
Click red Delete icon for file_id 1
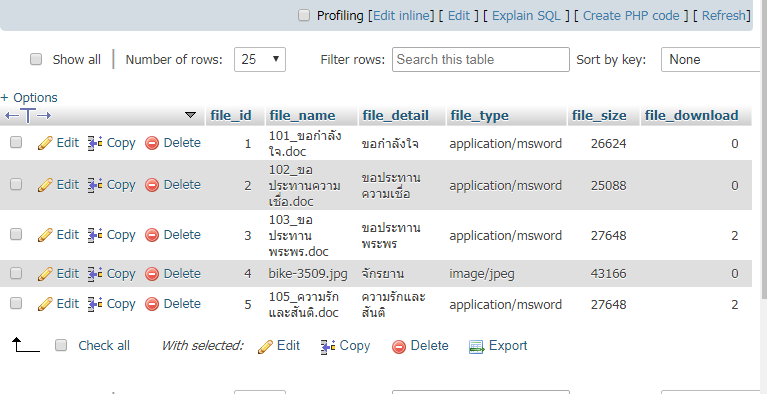[152, 143]
